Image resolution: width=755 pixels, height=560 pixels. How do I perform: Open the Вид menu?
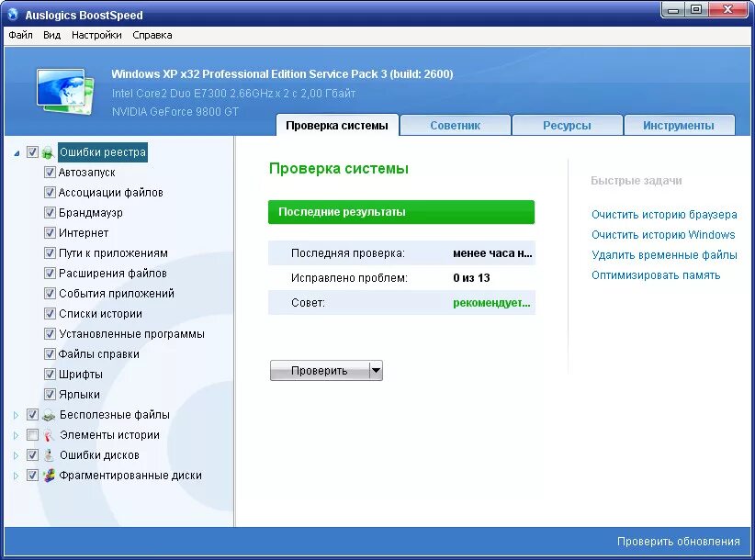coord(52,35)
